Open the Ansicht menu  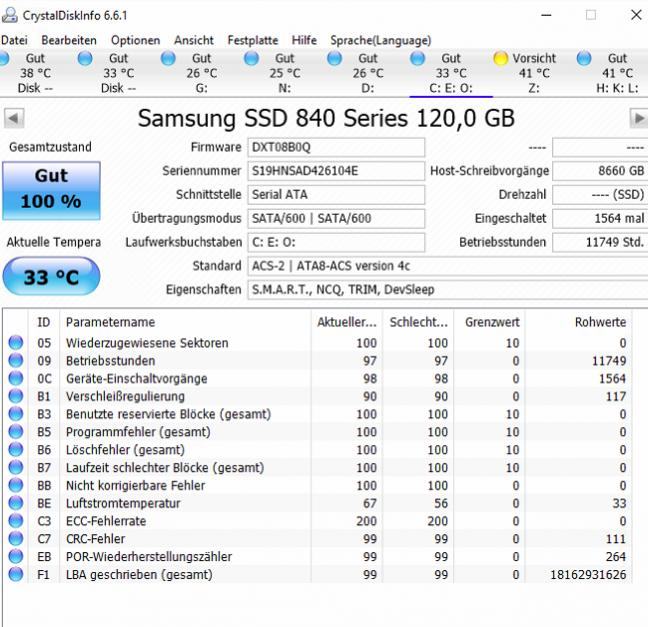point(194,40)
